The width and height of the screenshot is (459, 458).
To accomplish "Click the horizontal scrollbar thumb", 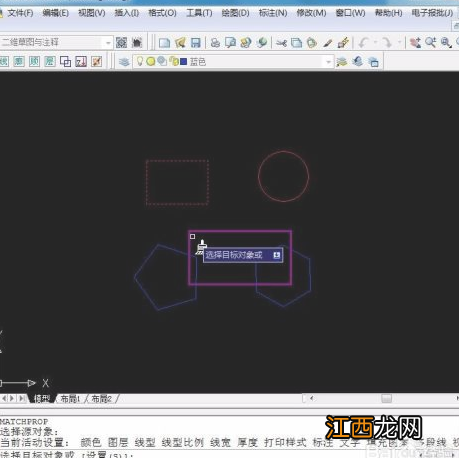I will 386,398.
